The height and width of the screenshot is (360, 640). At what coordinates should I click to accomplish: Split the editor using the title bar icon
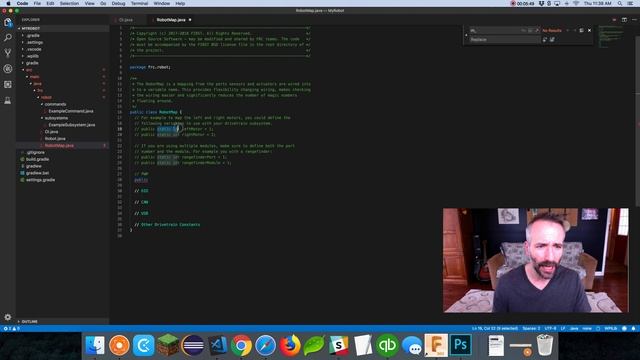[x=624, y=20]
